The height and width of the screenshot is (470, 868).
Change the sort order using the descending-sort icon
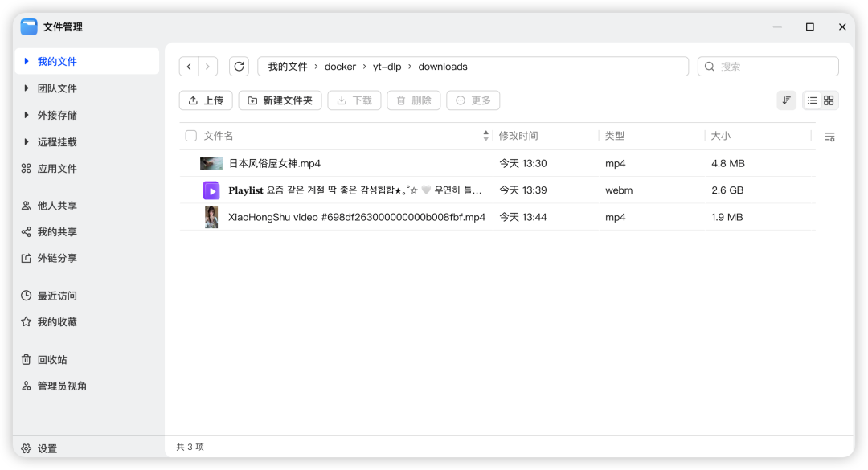tap(786, 100)
